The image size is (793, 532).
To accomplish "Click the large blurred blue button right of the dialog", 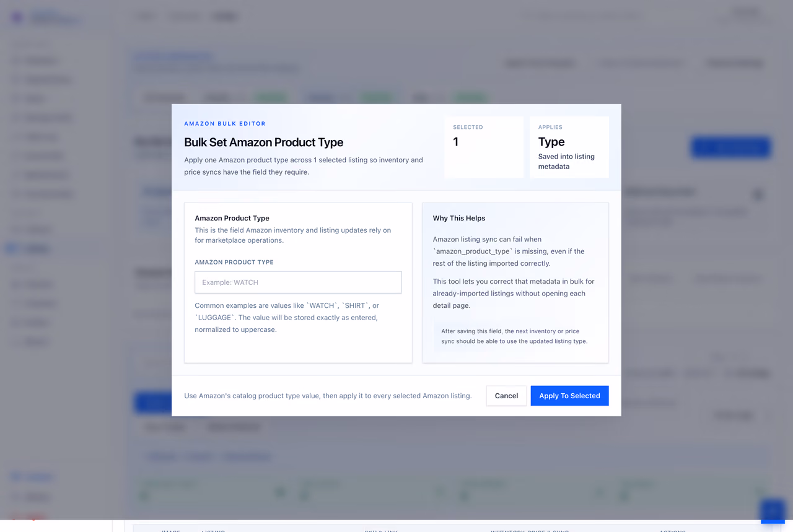I will tap(730, 147).
